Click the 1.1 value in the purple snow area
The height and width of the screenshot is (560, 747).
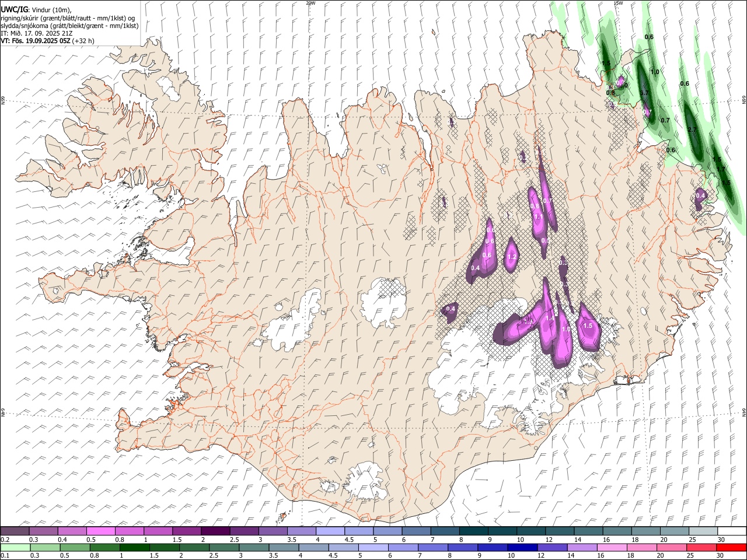539,217
